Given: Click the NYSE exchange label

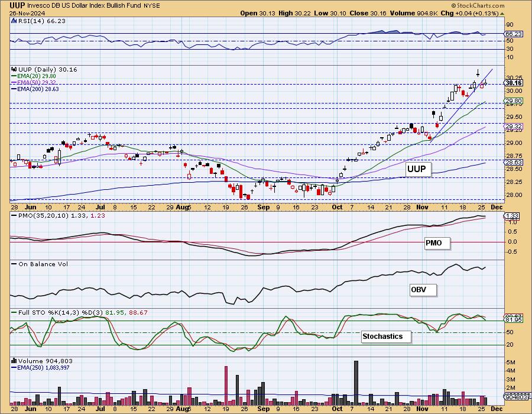Looking at the screenshot, I should tap(153, 6).
